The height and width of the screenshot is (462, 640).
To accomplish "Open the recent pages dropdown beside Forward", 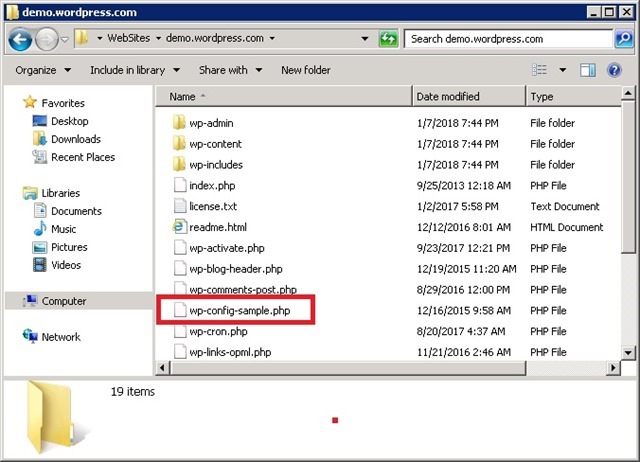I will coord(65,40).
